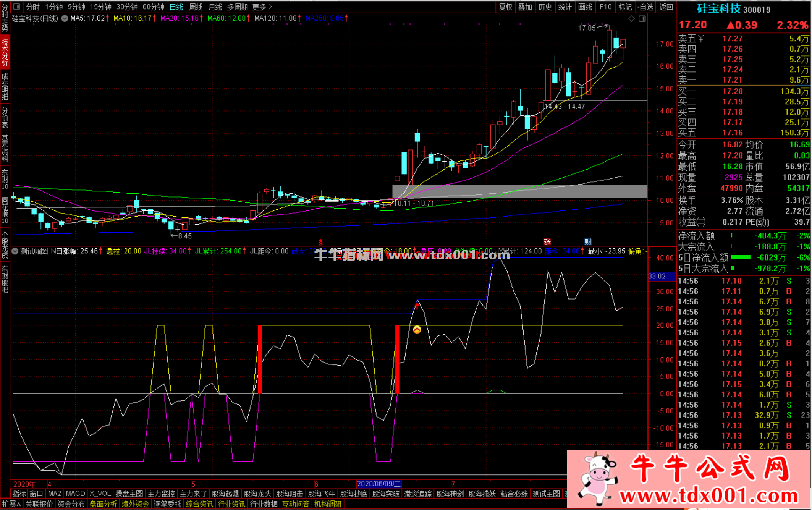Switch to the 60分钟 timeframe
The image size is (812, 510).
point(154,7)
